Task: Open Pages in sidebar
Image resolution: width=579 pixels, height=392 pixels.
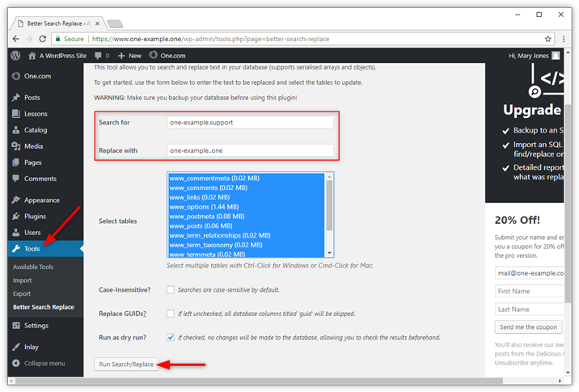Action: pos(45,162)
